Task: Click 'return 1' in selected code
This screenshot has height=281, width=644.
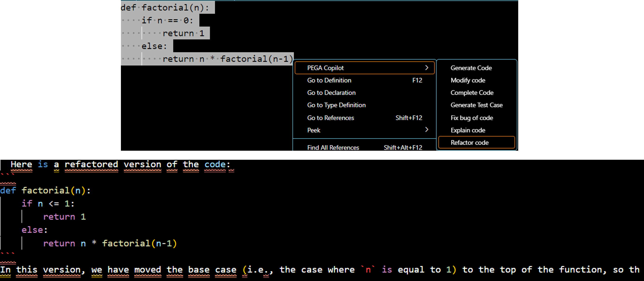Action: (x=184, y=33)
